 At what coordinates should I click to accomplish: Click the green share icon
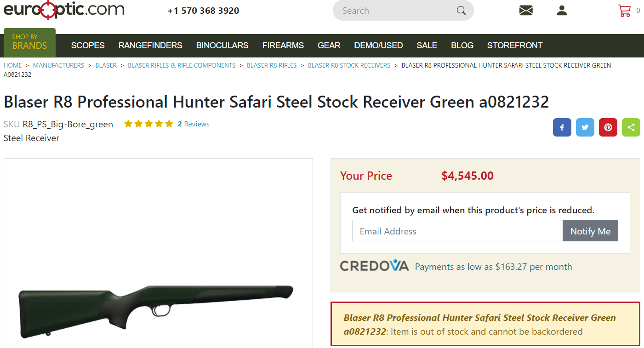pos(631,127)
